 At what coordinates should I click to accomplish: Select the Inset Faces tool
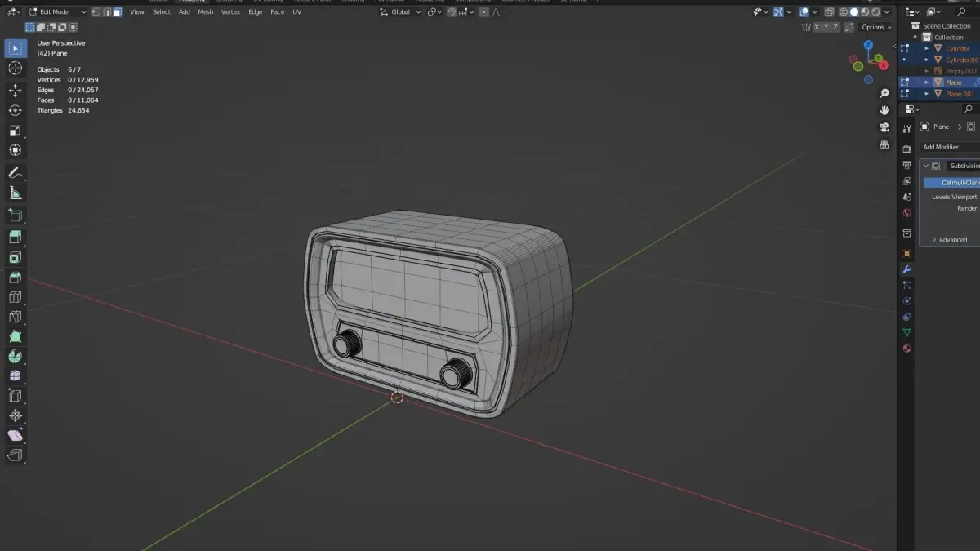15,258
